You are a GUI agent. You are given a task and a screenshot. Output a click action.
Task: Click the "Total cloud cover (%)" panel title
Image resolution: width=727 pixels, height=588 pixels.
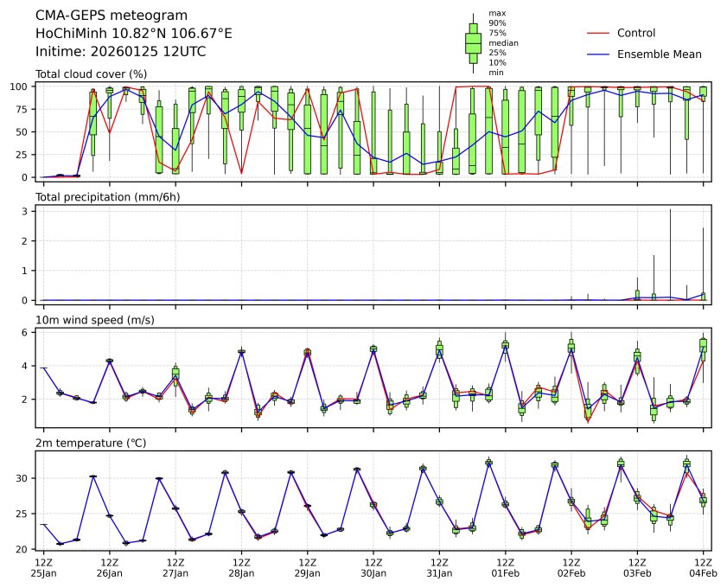(91, 74)
